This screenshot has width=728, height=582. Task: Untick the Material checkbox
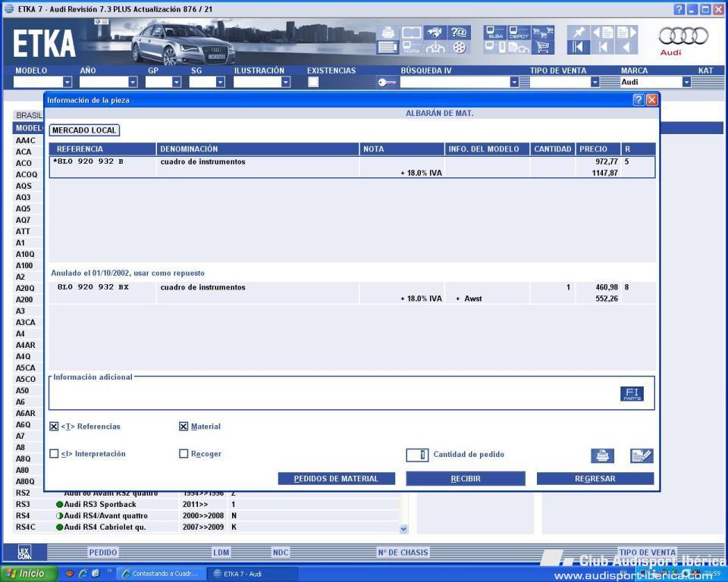coord(184,427)
